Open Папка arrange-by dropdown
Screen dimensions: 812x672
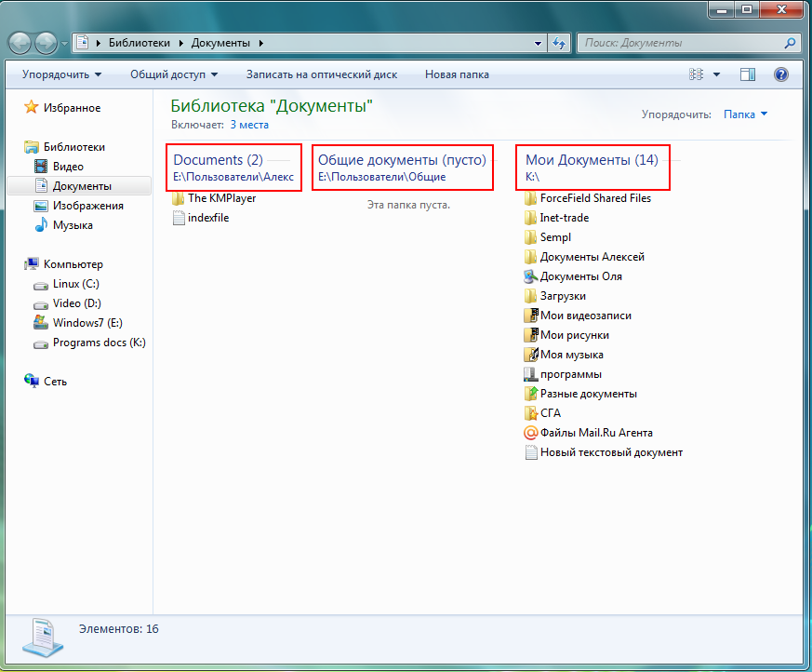tap(745, 114)
